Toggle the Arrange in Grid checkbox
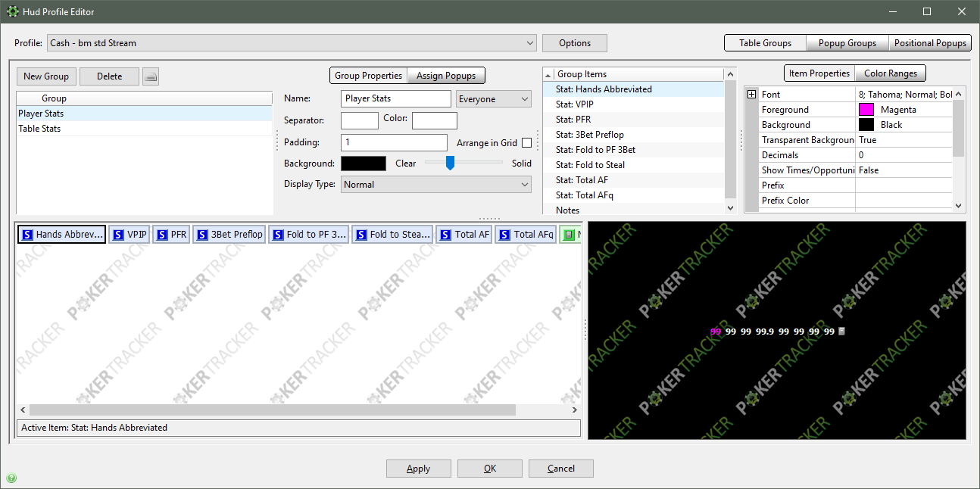The height and width of the screenshot is (489, 980). [x=526, y=142]
